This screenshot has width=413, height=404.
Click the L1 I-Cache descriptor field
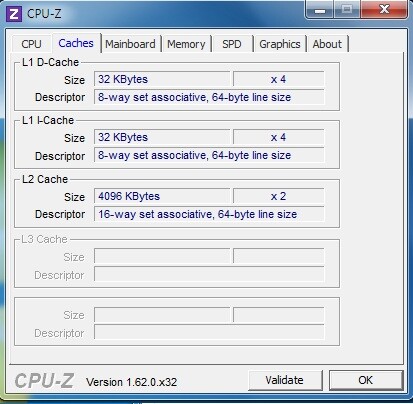click(209, 155)
